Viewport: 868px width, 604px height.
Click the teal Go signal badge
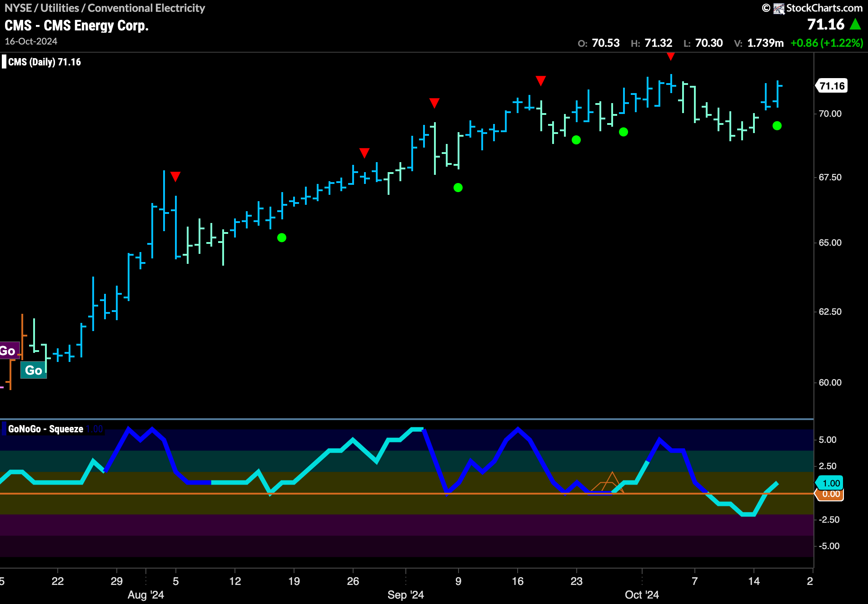click(x=34, y=370)
